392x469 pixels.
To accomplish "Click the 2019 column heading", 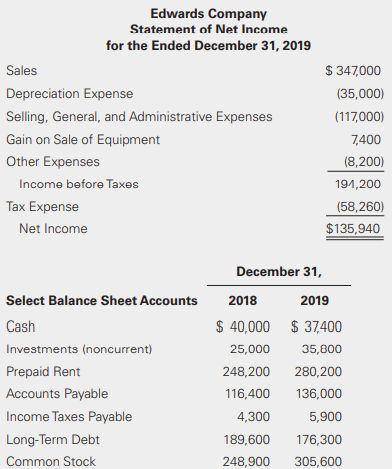I will click(315, 301).
